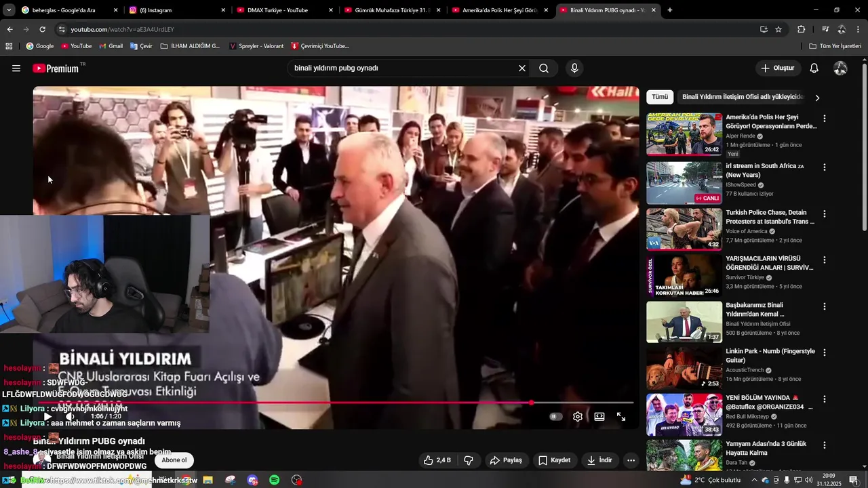Open options for Linkin Park Numb video
Viewport: 868px width, 488px height.
(x=825, y=352)
